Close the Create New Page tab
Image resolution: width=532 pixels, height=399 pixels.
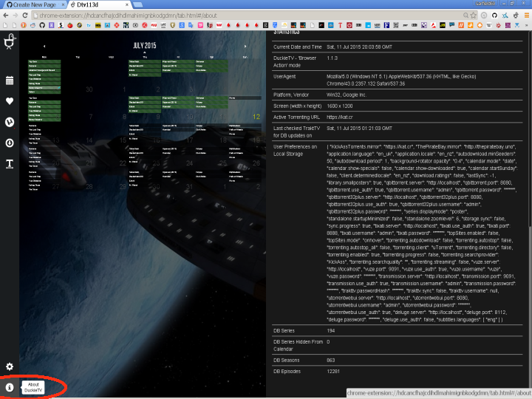point(63,4)
